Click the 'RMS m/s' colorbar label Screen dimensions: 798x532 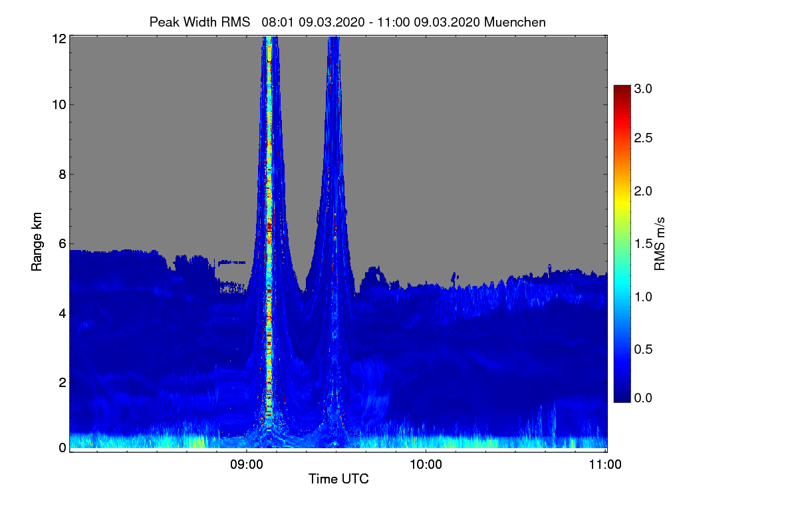point(660,243)
